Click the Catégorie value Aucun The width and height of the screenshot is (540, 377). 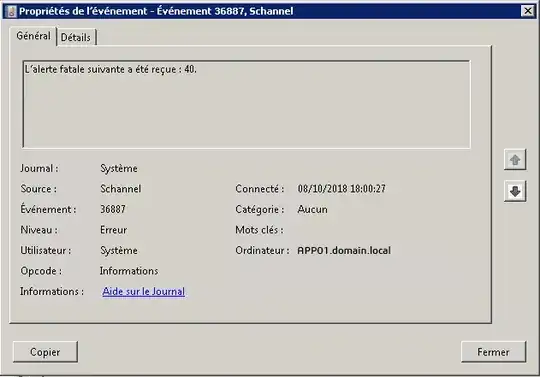[312, 209]
